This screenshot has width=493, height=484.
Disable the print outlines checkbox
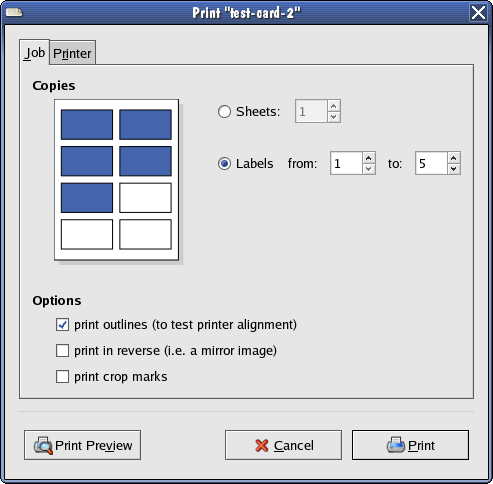62,325
